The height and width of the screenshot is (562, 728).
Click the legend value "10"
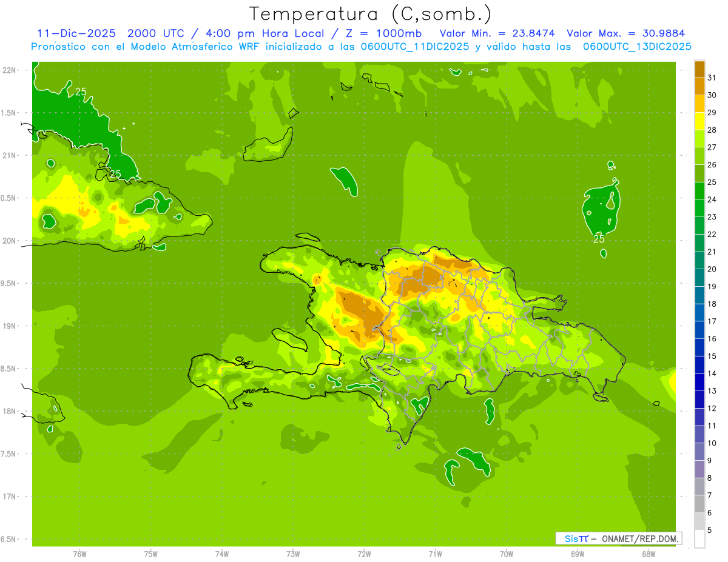pos(712,443)
